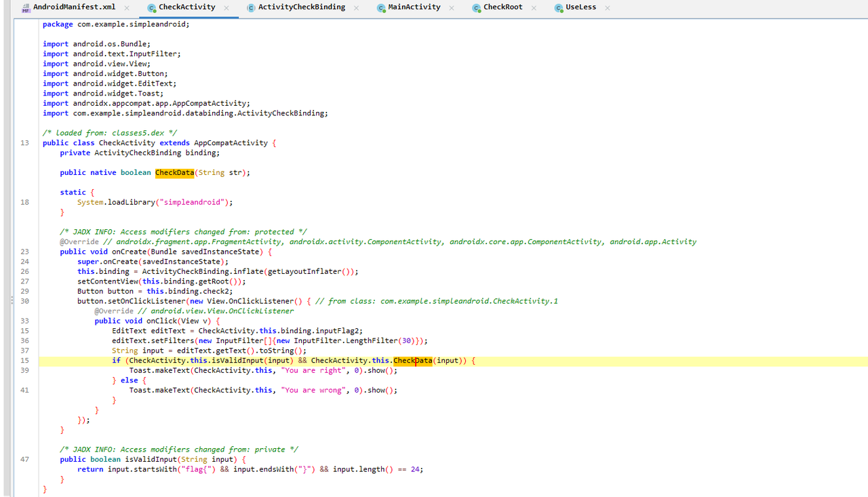The height and width of the screenshot is (497, 868).
Task: Close the ActivityCheckBinding tab
Action: click(356, 8)
